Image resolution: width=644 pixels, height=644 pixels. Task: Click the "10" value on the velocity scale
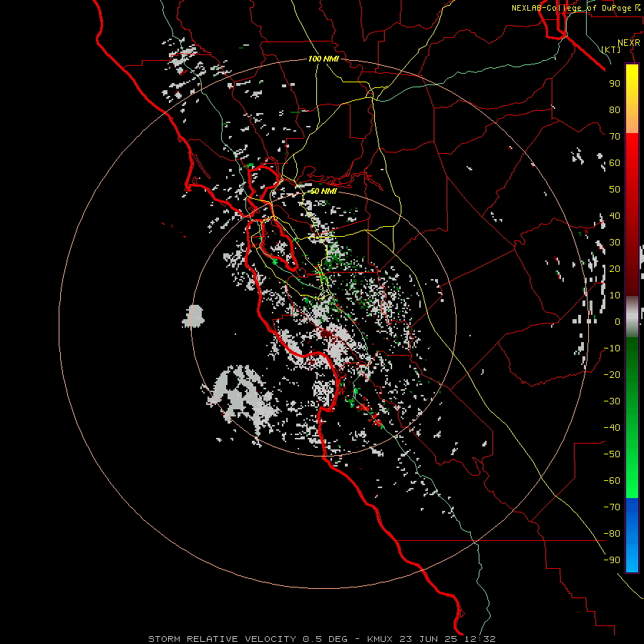[x=615, y=296]
